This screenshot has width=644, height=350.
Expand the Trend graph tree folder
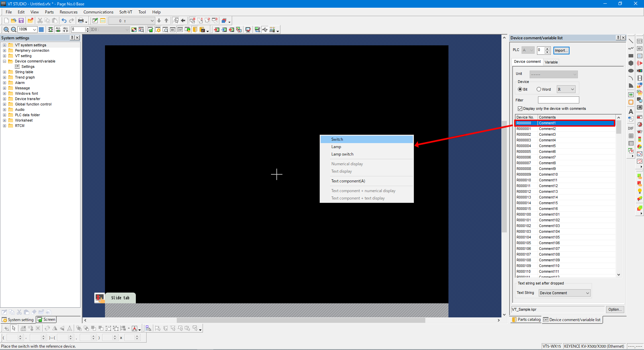(x=5, y=77)
